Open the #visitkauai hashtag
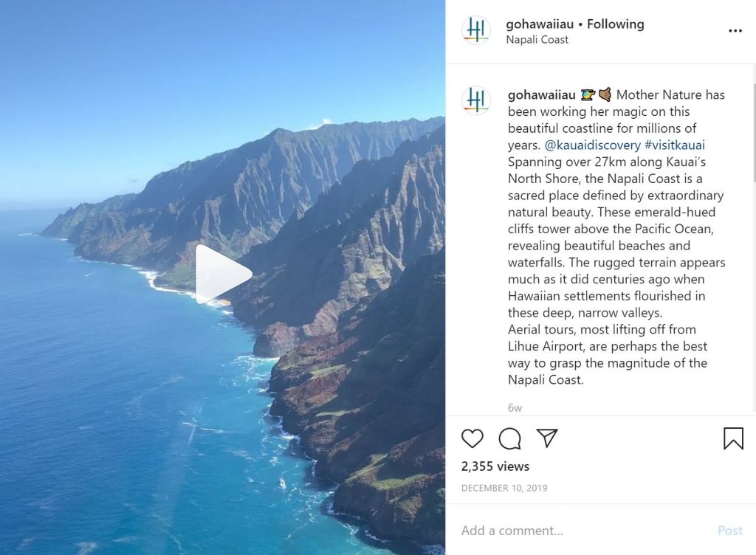The height and width of the screenshot is (555, 756). click(x=675, y=145)
